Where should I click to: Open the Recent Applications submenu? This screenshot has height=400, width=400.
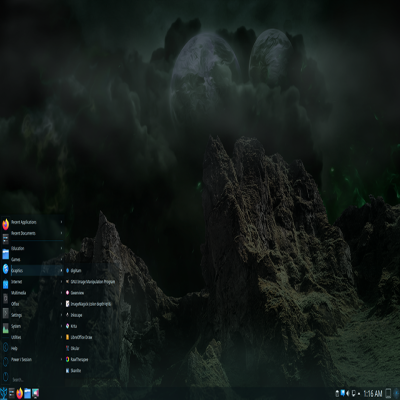37,222
